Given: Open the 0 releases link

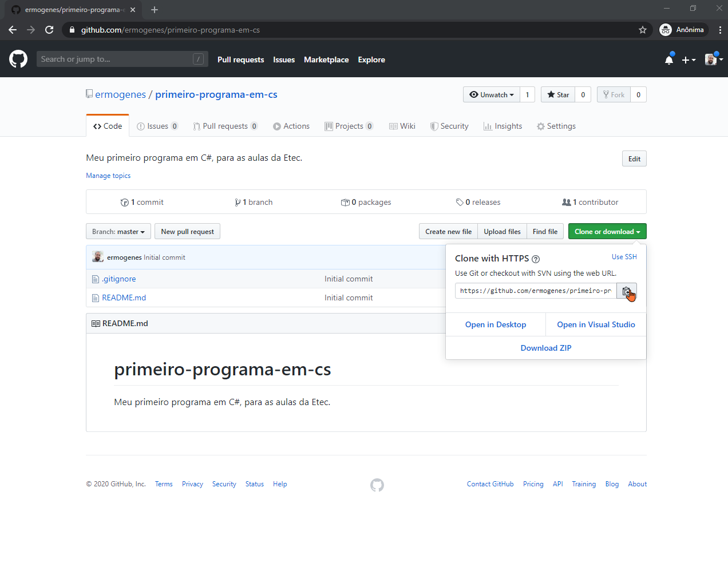Looking at the screenshot, I should coord(478,202).
